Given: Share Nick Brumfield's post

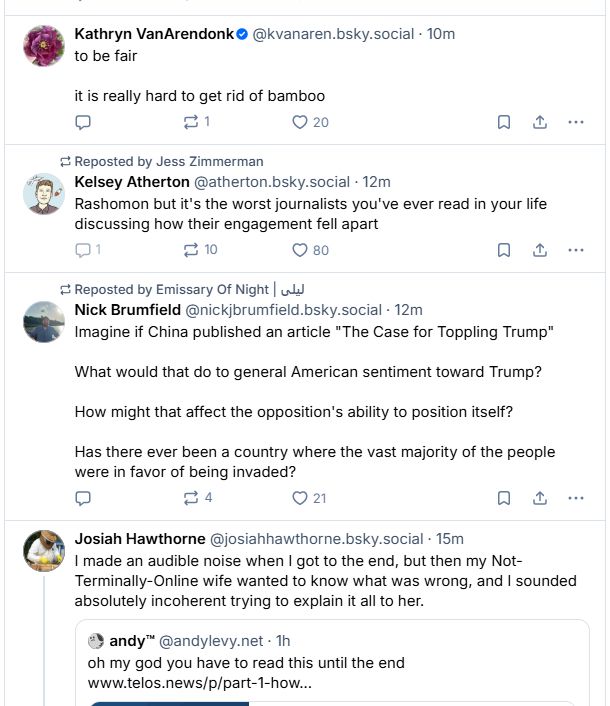Looking at the screenshot, I should (539, 498).
